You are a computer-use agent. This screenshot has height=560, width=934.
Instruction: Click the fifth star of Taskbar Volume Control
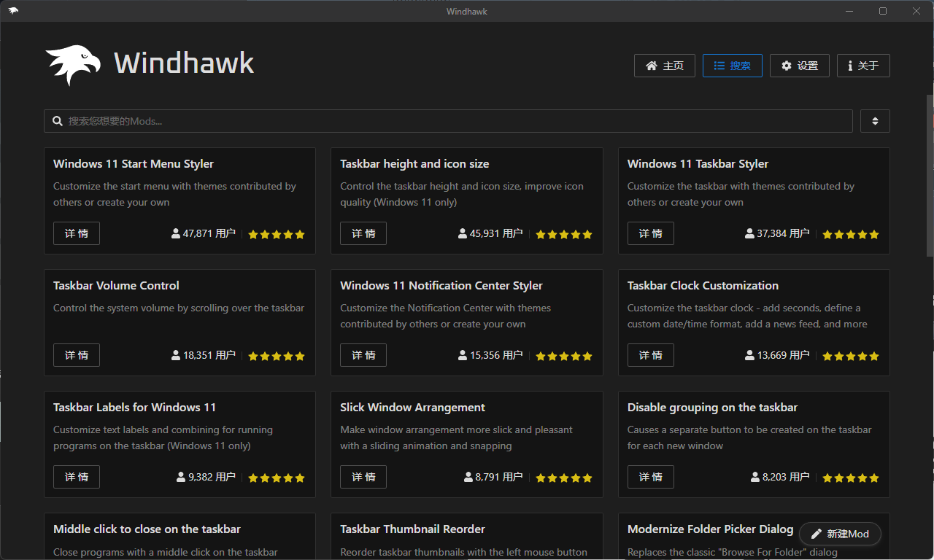(300, 356)
